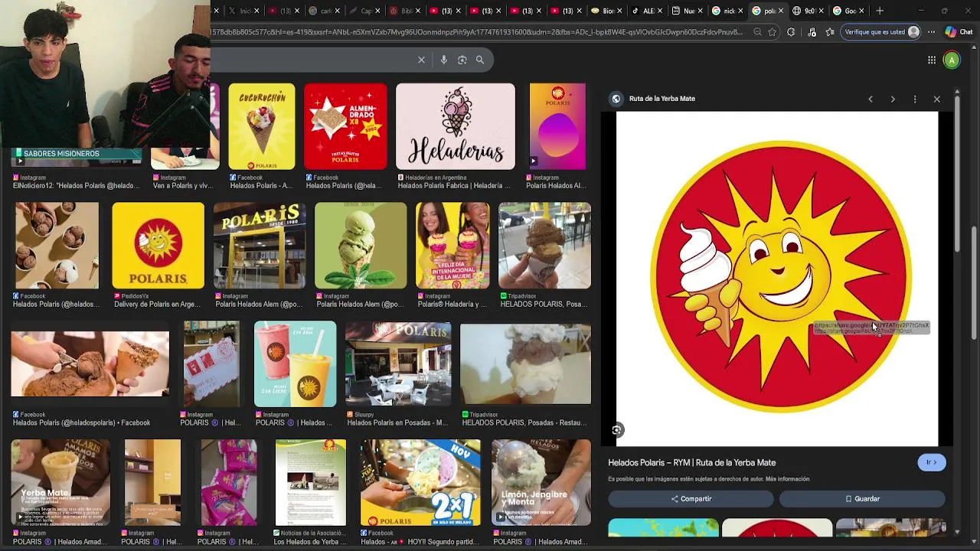Click the Guardar button
This screenshot has width=980, height=551.
(862, 499)
